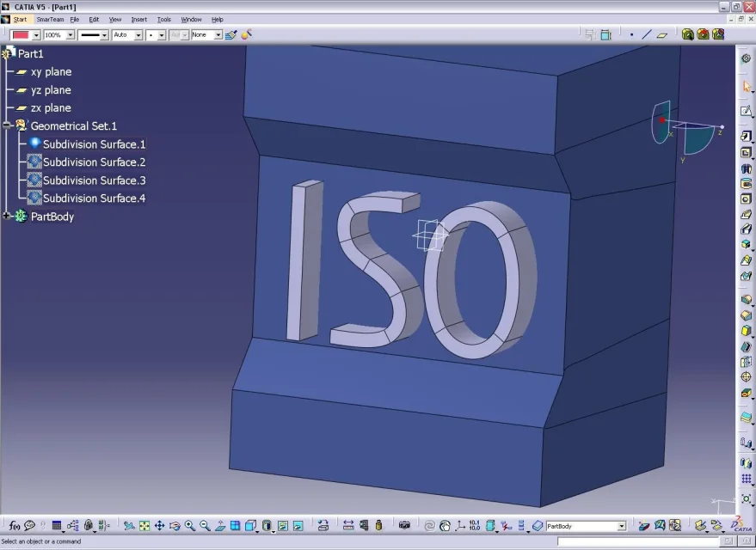Screen dimensions: 756x550
Task: Click the CATIA logo icon
Action: 741,525
